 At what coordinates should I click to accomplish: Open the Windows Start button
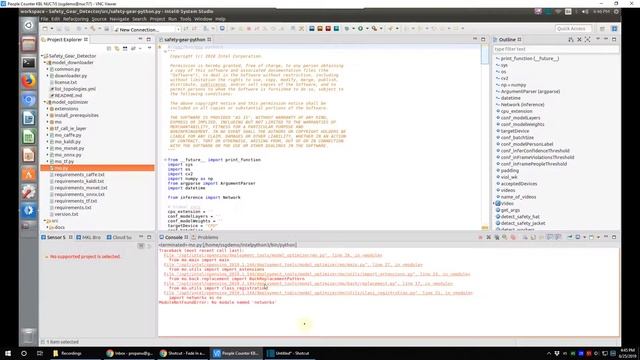pos(8,353)
